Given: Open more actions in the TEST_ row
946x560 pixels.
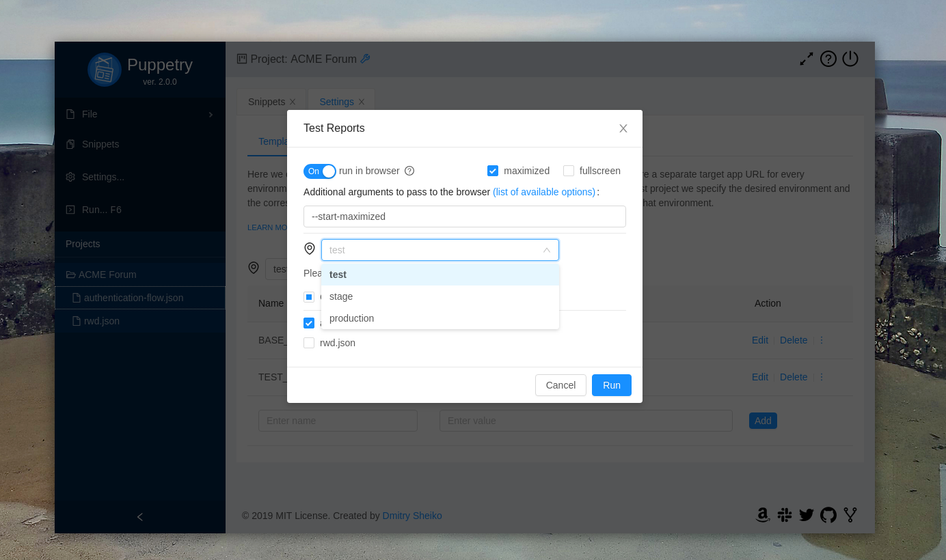Looking at the screenshot, I should (822, 377).
